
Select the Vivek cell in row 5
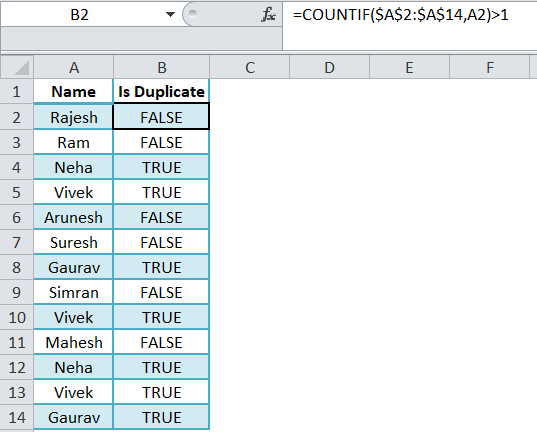tap(74, 192)
